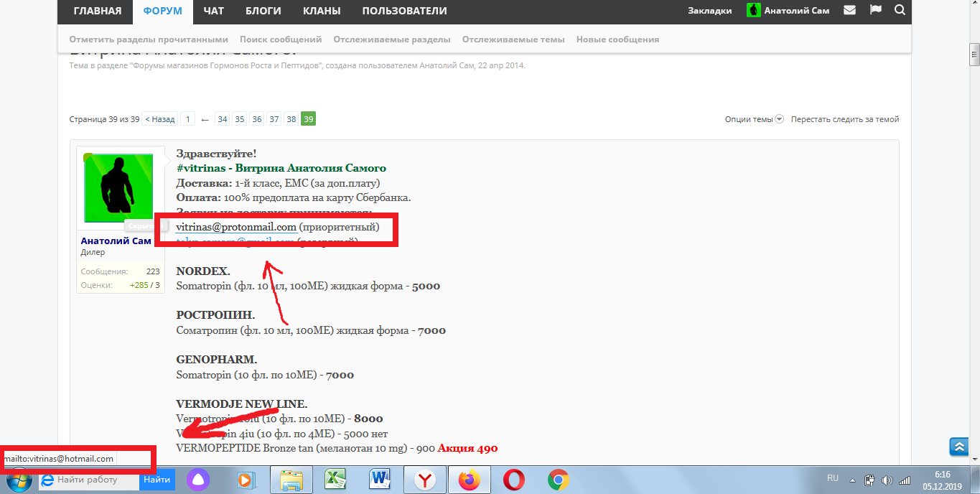Launch Firefox from the taskbar
The width and height of the screenshot is (980, 494).
(471, 480)
